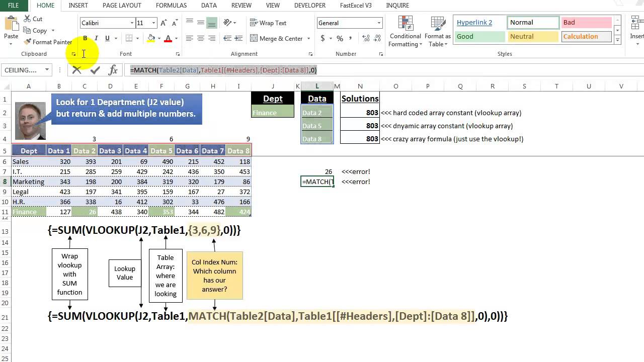Image resolution: width=644 pixels, height=362 pixels.
Task: Switch to the FORMULAS tab
Action: point(171,6)
